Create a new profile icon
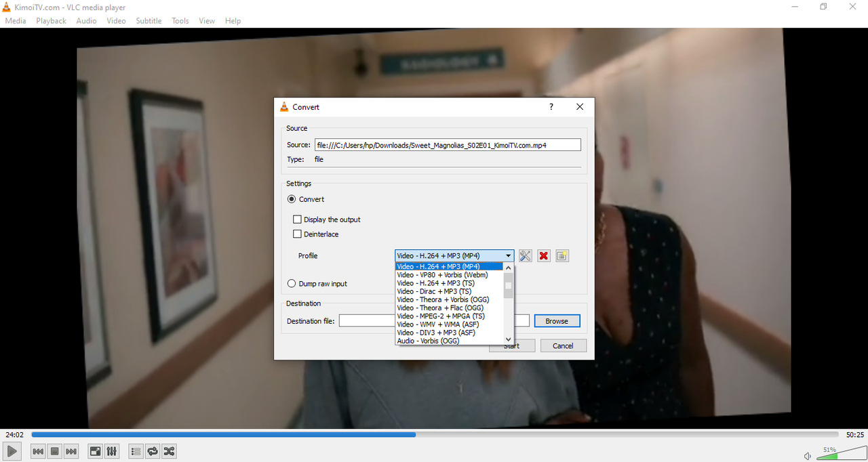Viewport: 868px width, 462px height. [562, 255]
